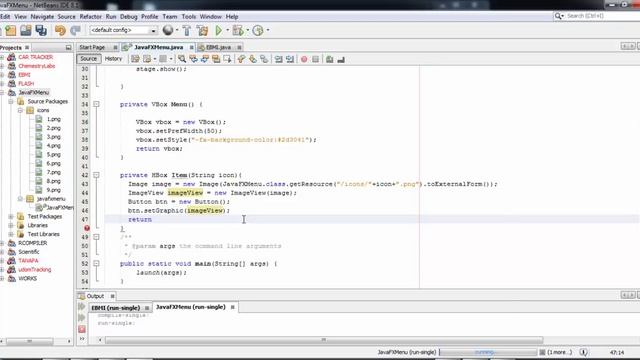Click the Open Project toolbar icon
Image resolution: width=640 pixels, height=360 pixels.
tap(26, 30)
